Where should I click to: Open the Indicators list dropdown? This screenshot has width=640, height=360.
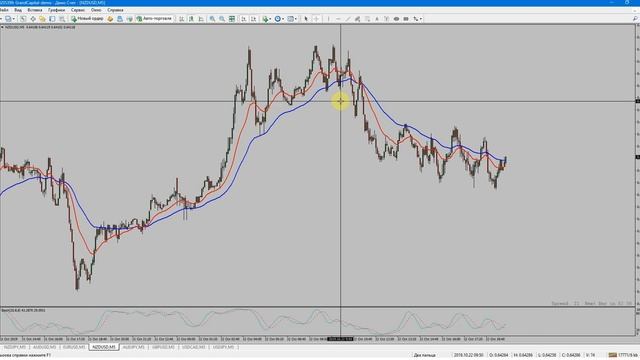click(x=267, y=19)
